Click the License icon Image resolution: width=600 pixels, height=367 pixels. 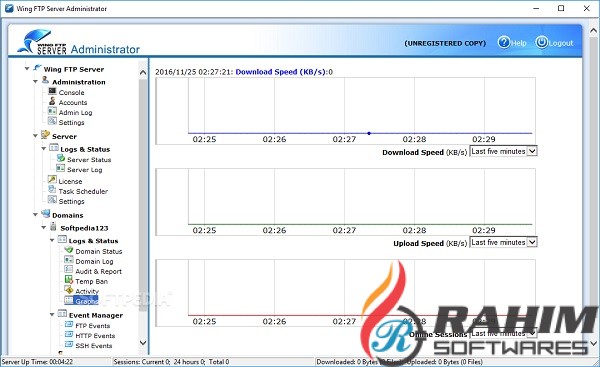tap(52, 179)
